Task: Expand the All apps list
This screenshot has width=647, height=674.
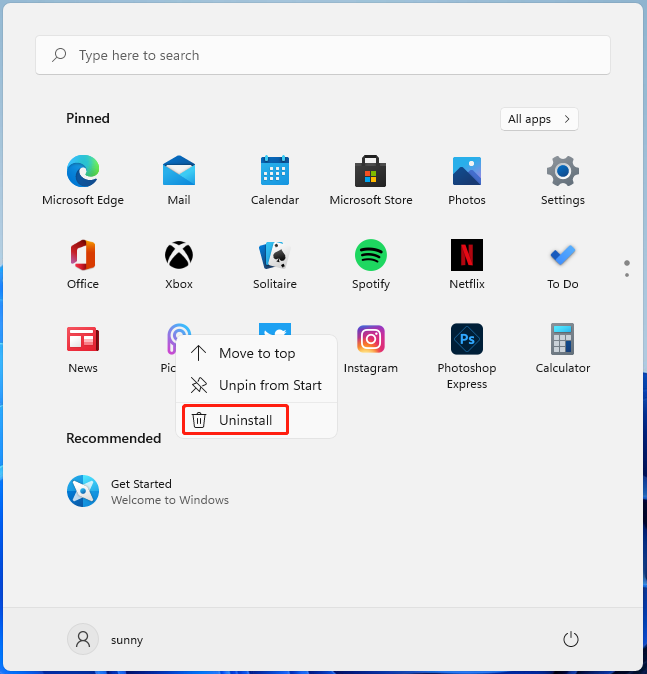Action: click(539, 119)
